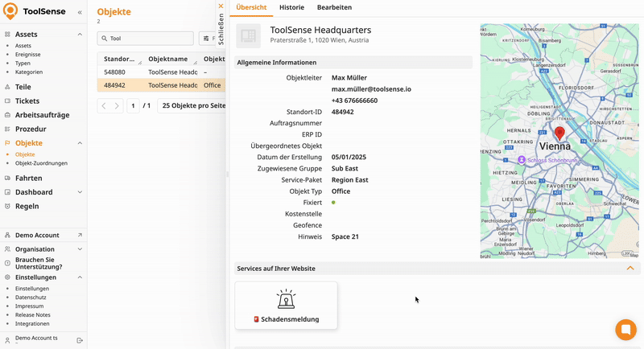Collapse the sidebar with the double-chevron icon
Viewport: 644px width, 349px height.
(x=80, y=12)
